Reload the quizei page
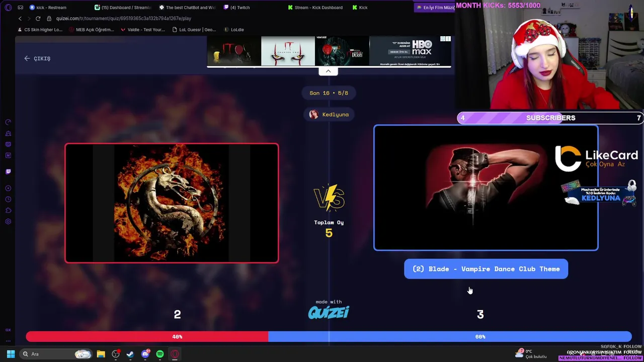Viewport: 644px width, 362px height. (38, 19)
